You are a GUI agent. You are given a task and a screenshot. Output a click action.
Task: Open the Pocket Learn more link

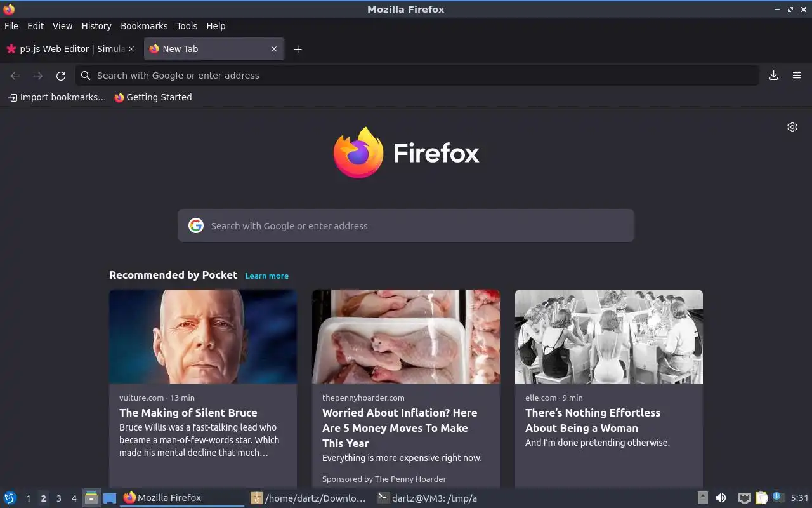(x=267, y=276)
